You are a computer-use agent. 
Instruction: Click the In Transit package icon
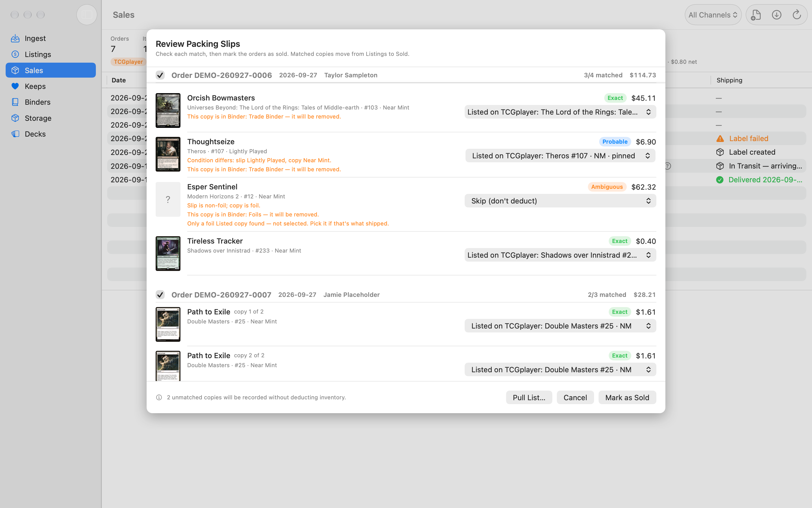pos(720,166)
